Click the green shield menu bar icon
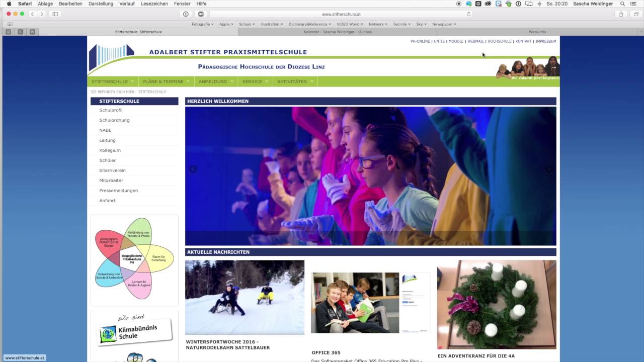This screenshot has width=644, height=362. 509,4
